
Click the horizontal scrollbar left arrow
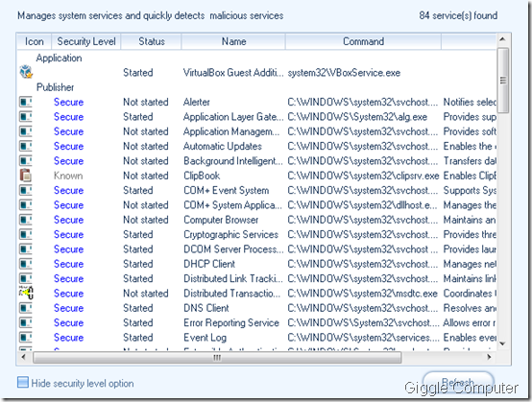click(x=23, y=357)
